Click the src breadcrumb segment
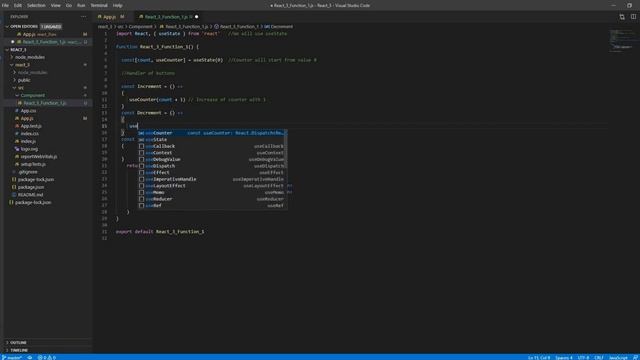The width and height of the screenshot is (640, 360). coord(121,27)
